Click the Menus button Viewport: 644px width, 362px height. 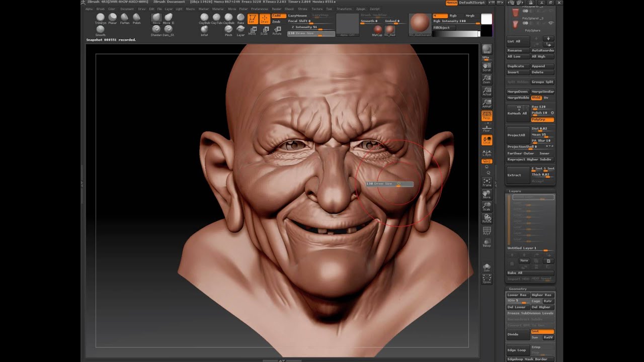point(451,3)
